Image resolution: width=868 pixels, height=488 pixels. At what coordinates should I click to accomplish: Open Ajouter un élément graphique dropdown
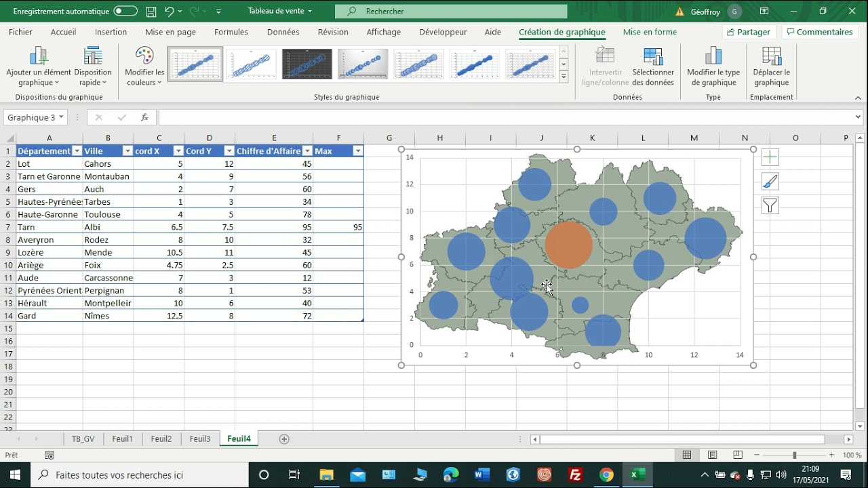coord(39,67)
